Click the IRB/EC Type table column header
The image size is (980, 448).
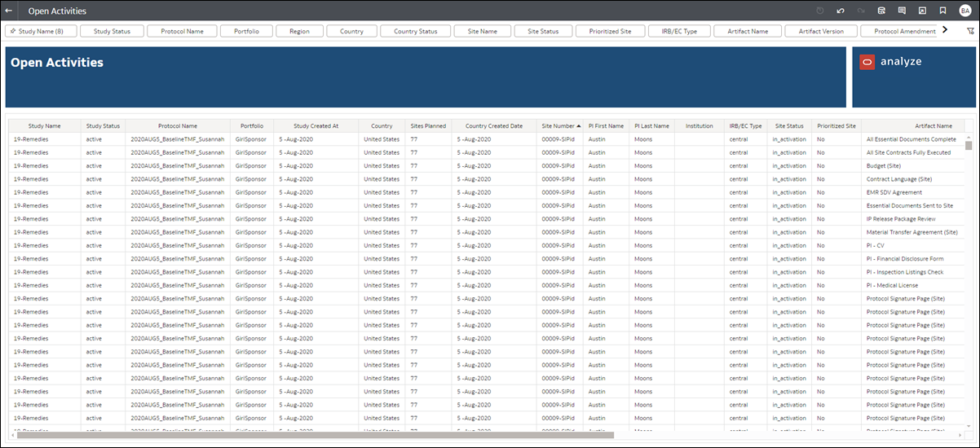point(746,126)
